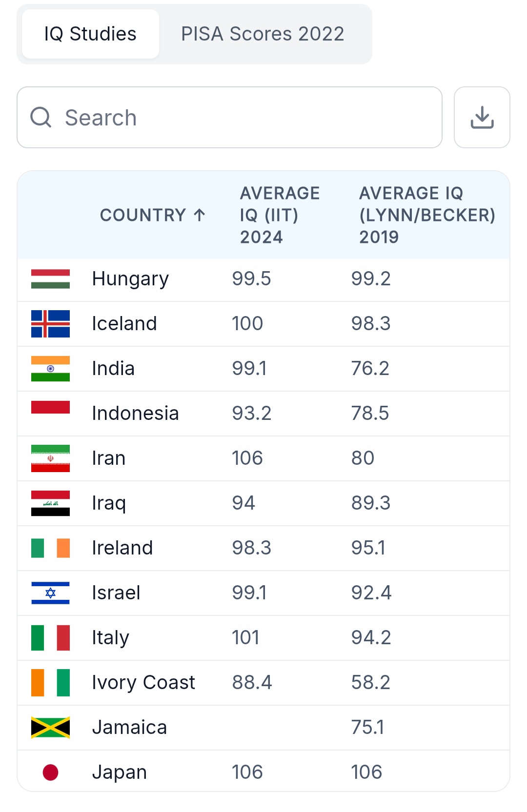Sort by Average IQ (Lynn/Becker) 2019 column
This screenshot has height=812, width=527.
[x=427, y=215]
